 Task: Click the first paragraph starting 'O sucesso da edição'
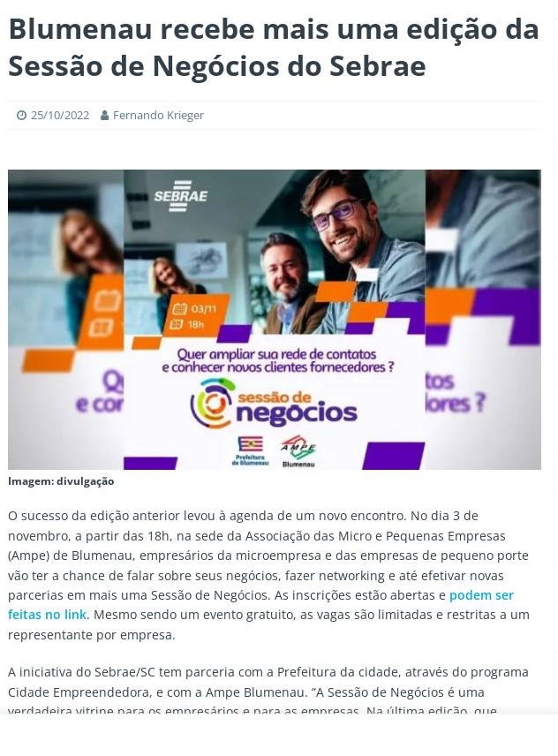pyautogui.click(x=268, y=575)
